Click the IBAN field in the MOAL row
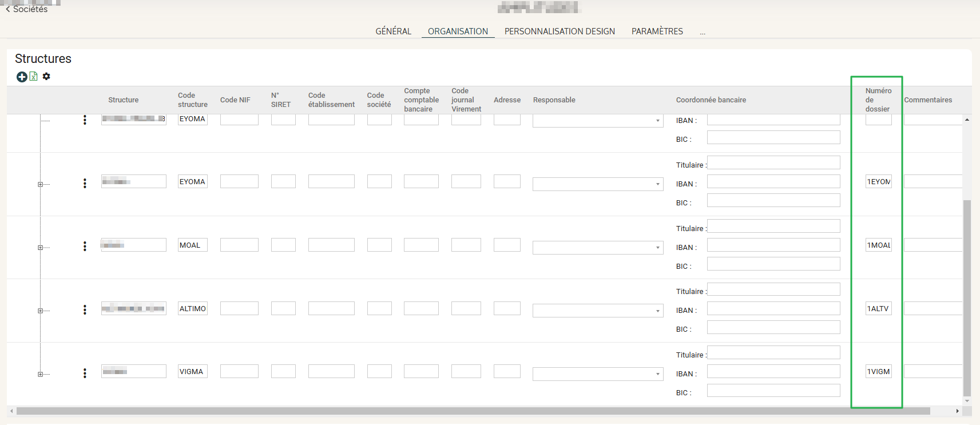 coord(773,245)
